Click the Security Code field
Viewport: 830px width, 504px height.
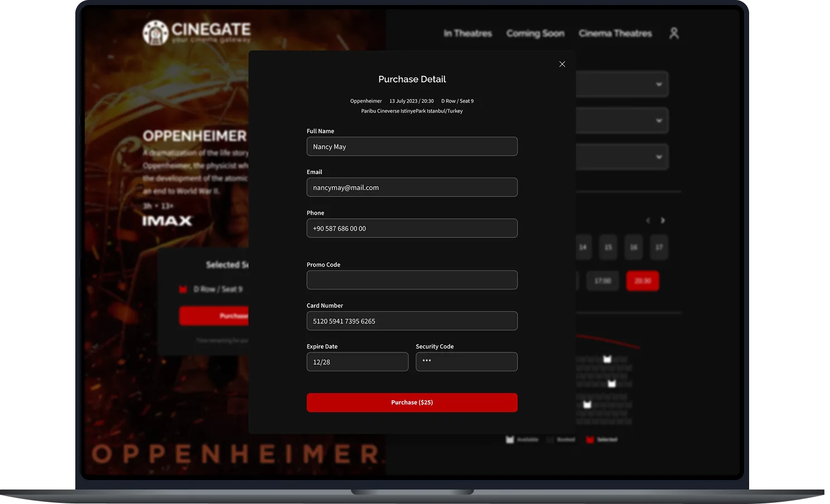[466, 362]
